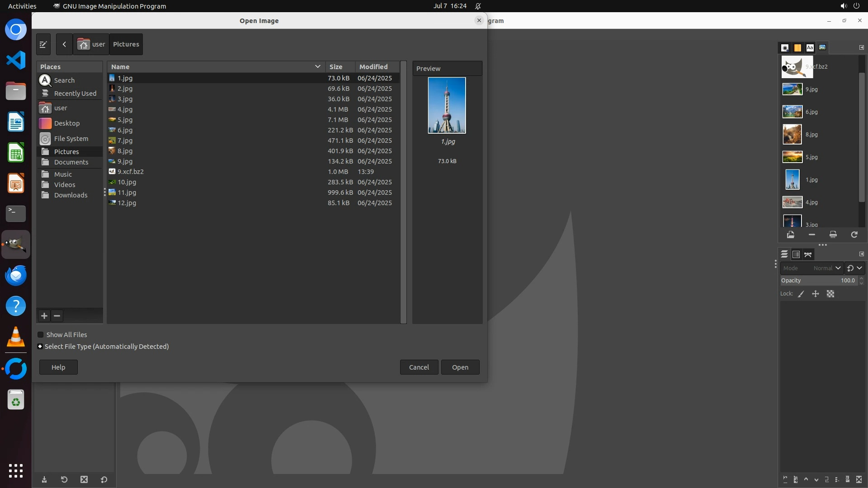Screen dimensions: 868x488
Task: Click the Name column sort arrow
Action: 317,66
